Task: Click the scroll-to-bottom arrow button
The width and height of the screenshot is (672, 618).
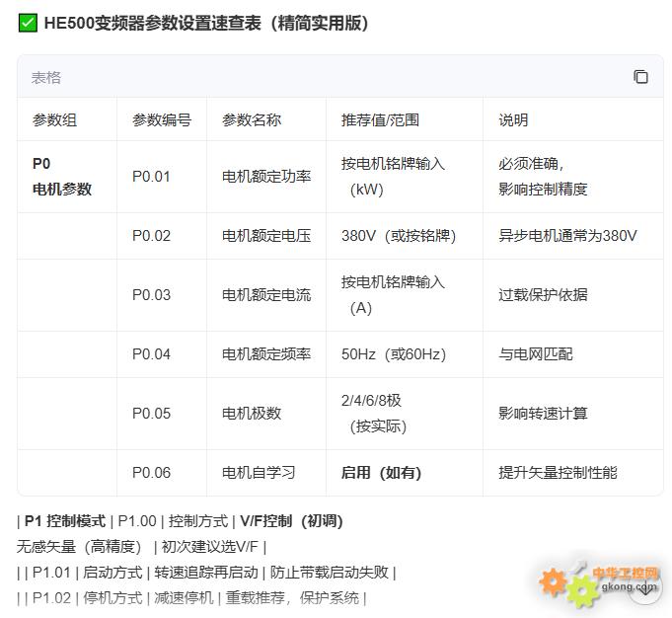Action: tap(644, 589)
